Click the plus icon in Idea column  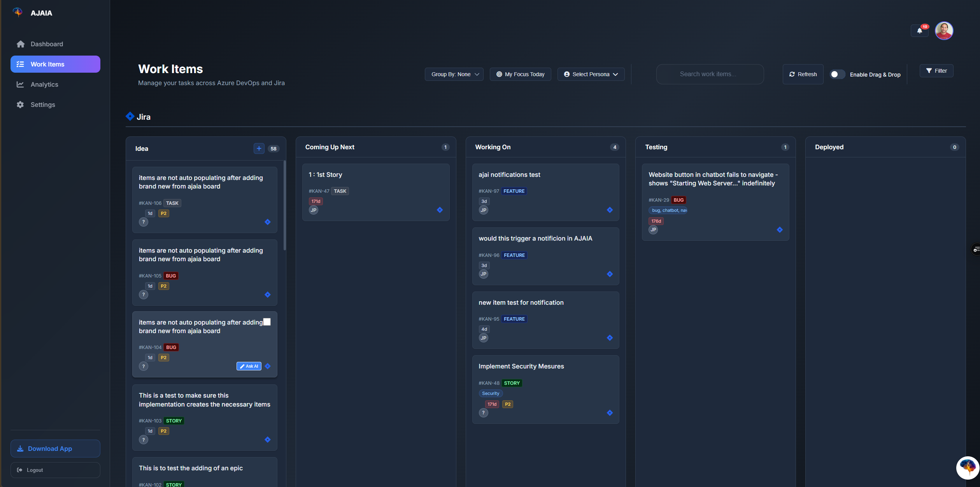(x=259, y=148)
